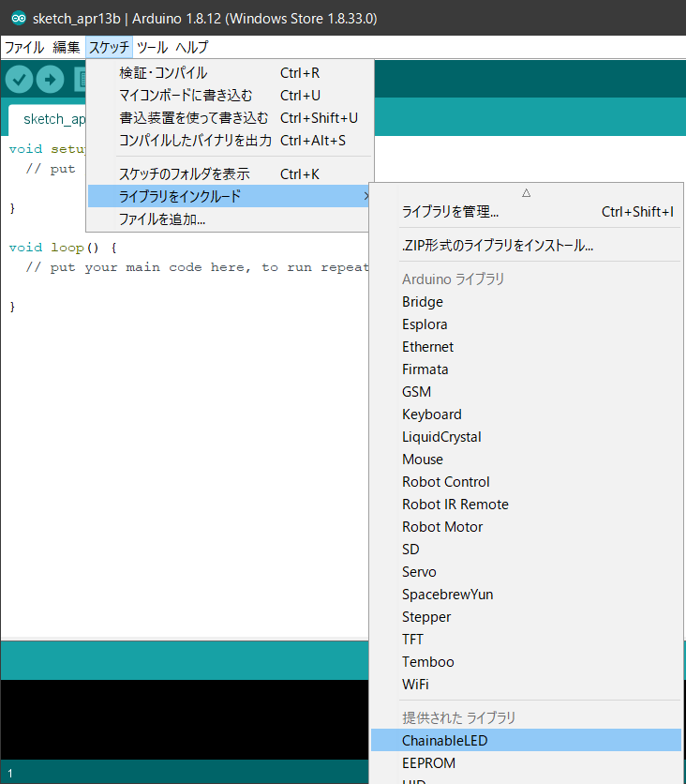Include the WiFi library

[526, 685]
